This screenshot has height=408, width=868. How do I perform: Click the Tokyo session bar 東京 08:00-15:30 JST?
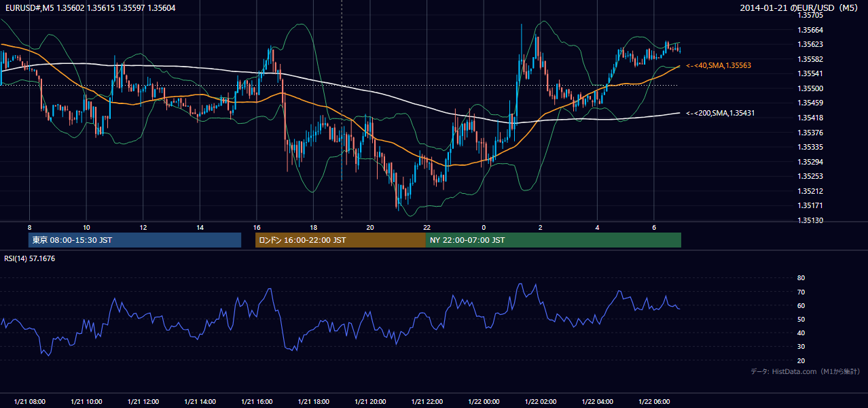[135, 240]
